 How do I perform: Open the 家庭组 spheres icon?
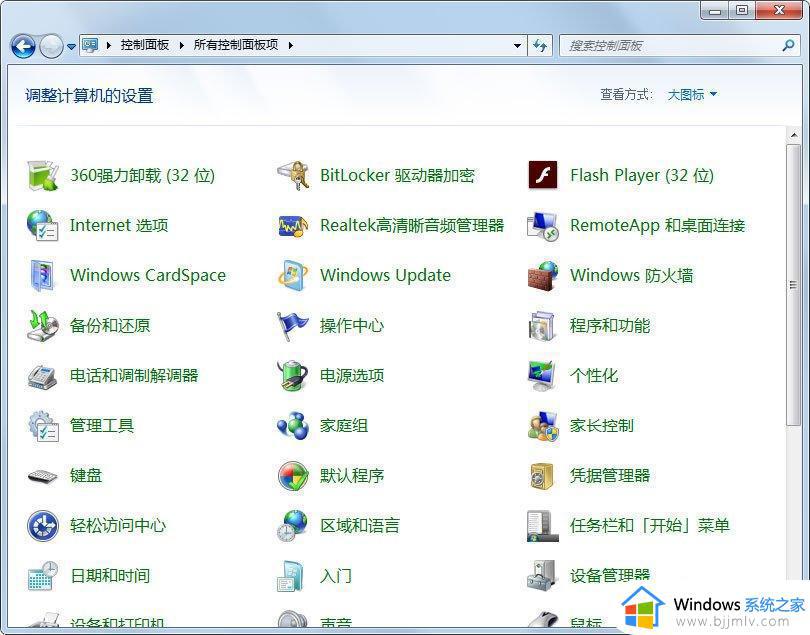[293, 426]
